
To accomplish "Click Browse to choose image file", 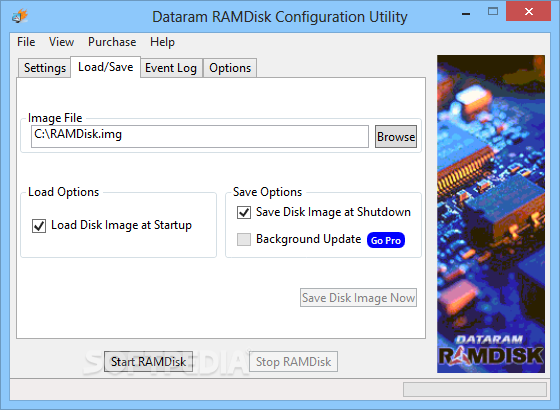I will [396, 136].
